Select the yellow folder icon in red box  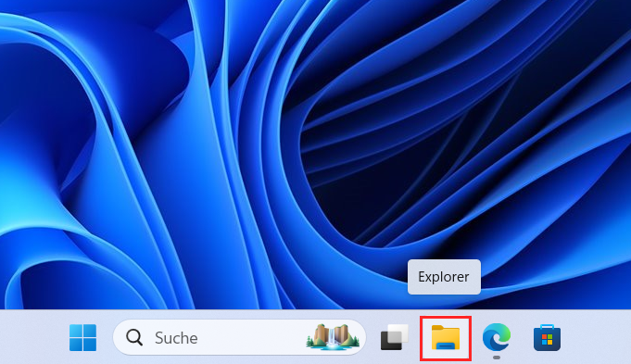(446, 337)
